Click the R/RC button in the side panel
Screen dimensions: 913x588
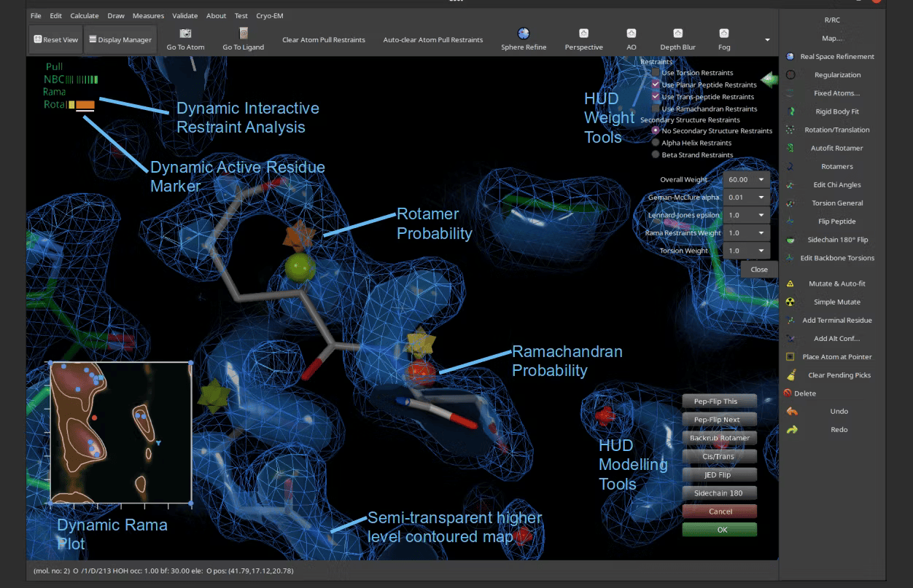point(832,20)
